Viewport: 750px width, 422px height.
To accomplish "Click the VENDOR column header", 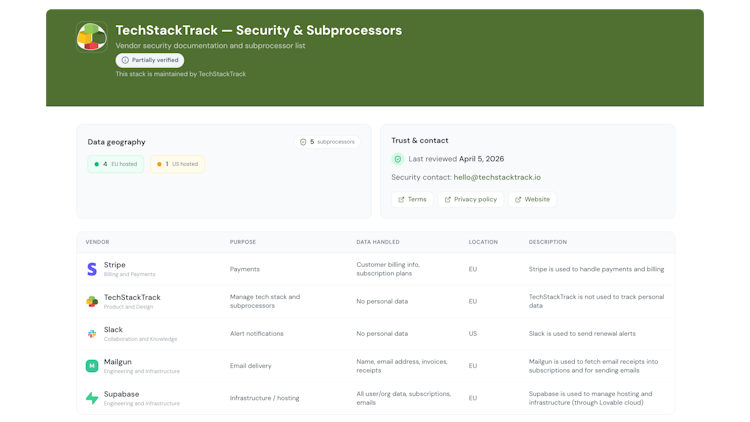I will tap(97, 242).
